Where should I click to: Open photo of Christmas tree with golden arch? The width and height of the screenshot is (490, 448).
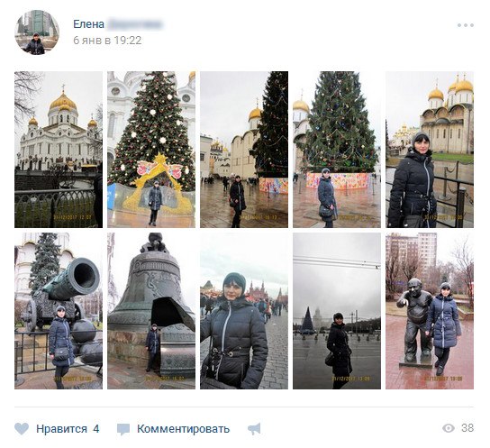coord(151,150)
